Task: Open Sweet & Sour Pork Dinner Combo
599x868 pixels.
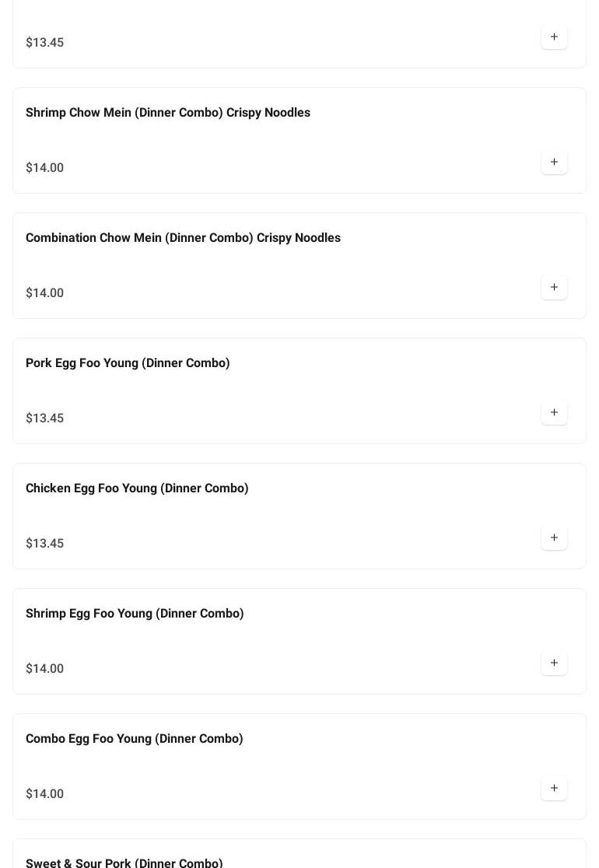Action: point(124,862)
